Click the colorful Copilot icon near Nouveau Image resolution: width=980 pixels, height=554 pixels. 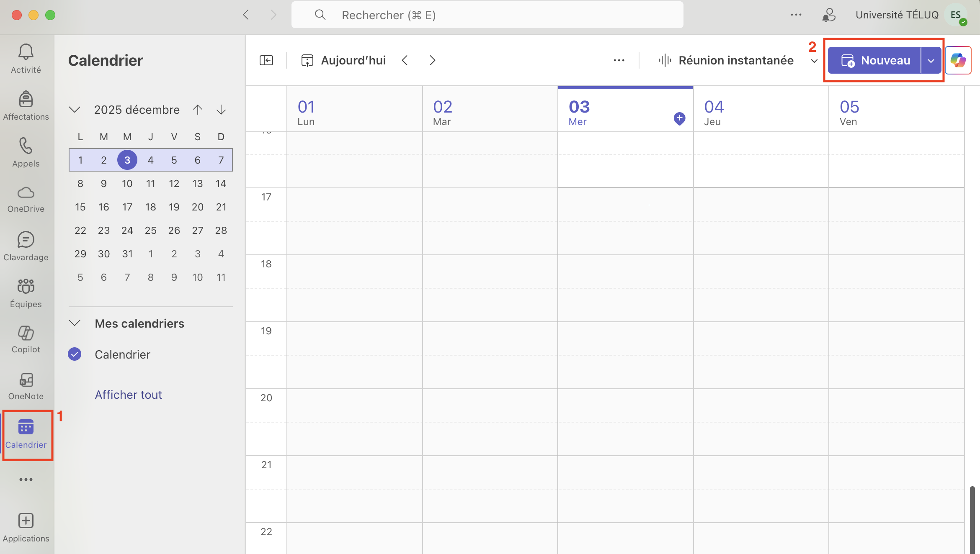point(958,60)
